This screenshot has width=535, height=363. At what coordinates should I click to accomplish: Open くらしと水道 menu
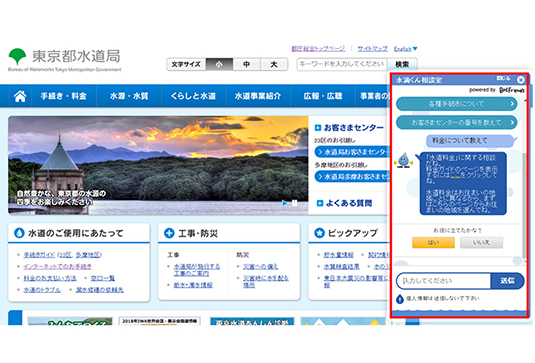pos(193,96)
